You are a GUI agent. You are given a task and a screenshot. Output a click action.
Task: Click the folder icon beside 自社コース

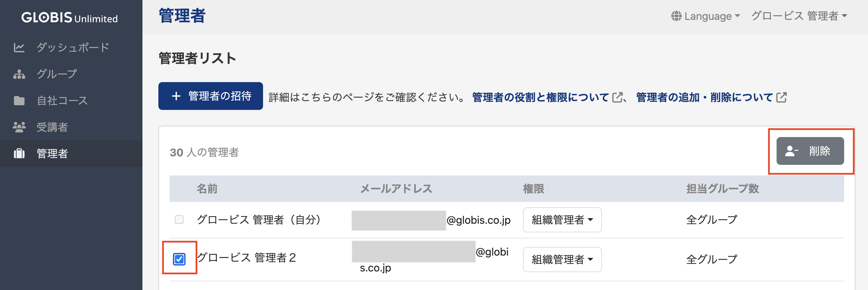[x=19, y=101]
